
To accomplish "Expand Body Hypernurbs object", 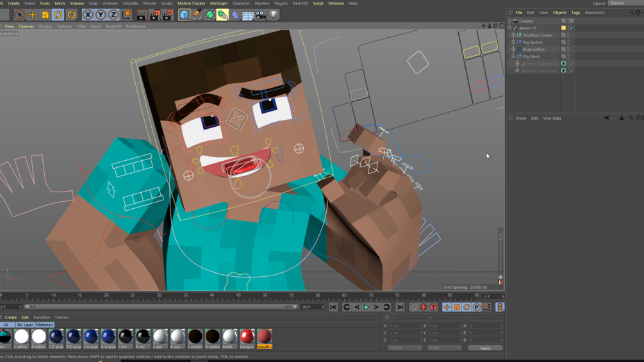I will pos(518,70).
